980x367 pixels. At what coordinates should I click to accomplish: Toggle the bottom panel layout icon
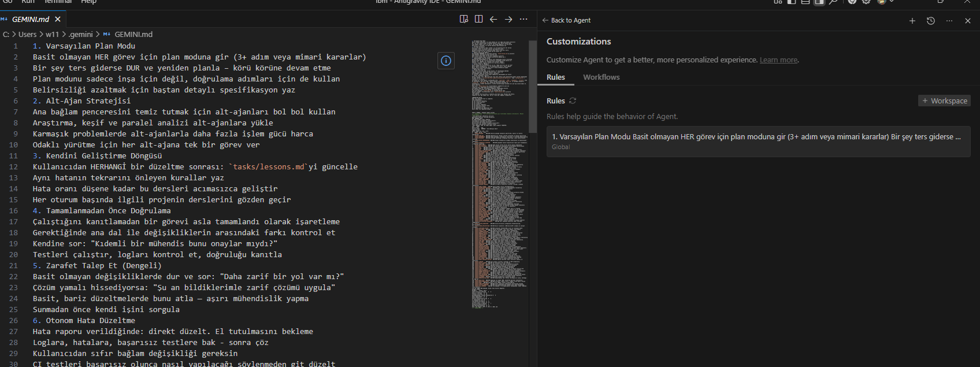[805, 2]
